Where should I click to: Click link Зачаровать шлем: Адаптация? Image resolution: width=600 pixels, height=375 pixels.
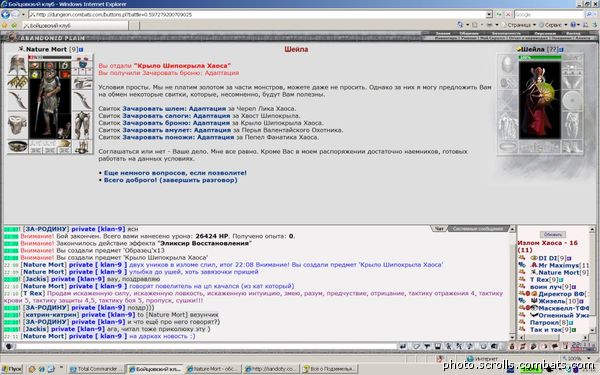pos(174,109)
